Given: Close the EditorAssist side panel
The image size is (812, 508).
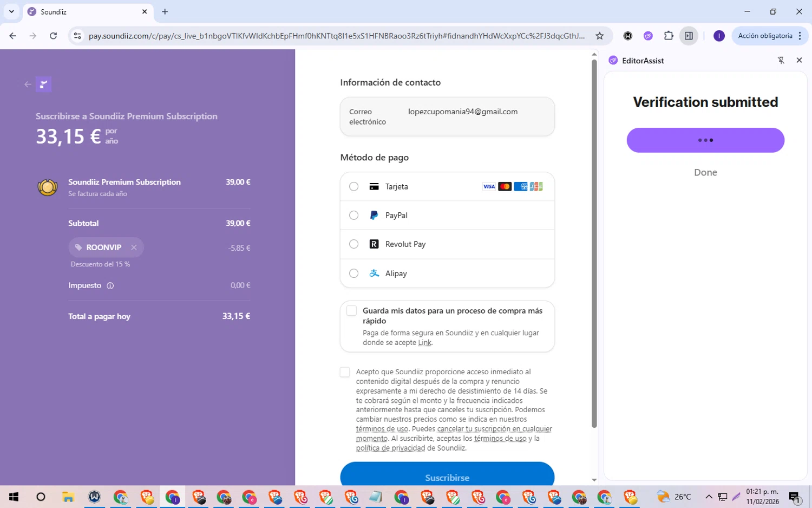Looking at the screenshot, I should [799, 61].
